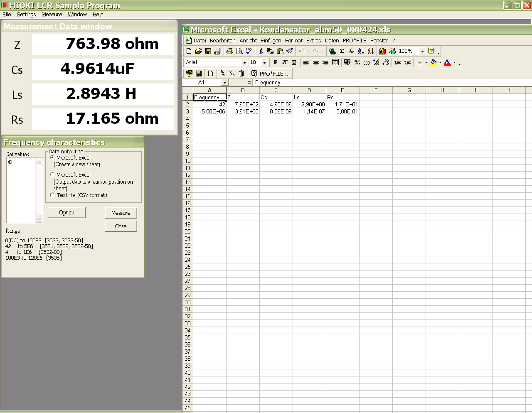Open the HIOKI Settings menu
Viewport: 532px width, 413px height.
(x=26, y=15)
